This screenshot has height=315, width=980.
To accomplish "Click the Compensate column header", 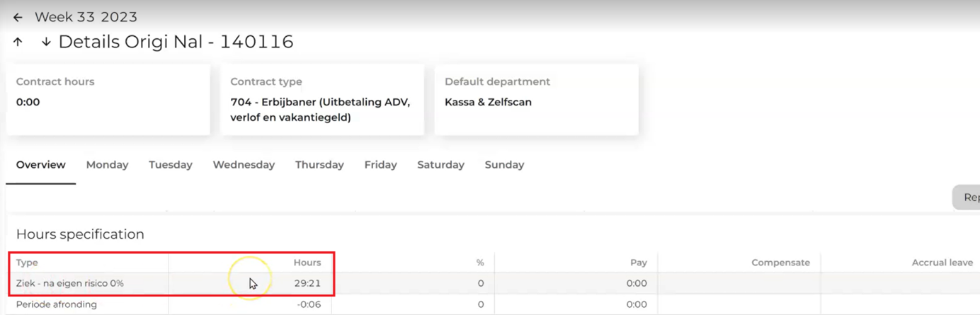I will click(x=780, y=263).
